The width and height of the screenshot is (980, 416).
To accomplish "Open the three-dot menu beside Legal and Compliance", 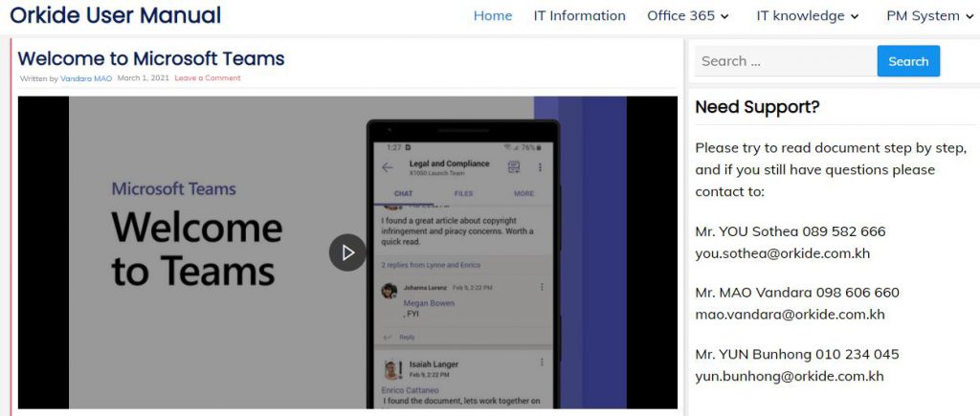I will [x=540, y=167].
